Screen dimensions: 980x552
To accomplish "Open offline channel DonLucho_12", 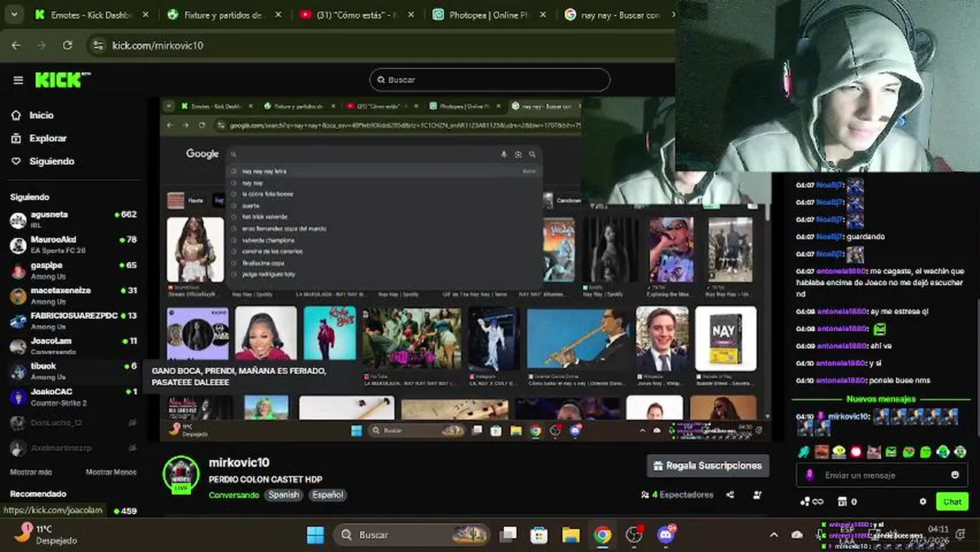I will click(73, 422).
